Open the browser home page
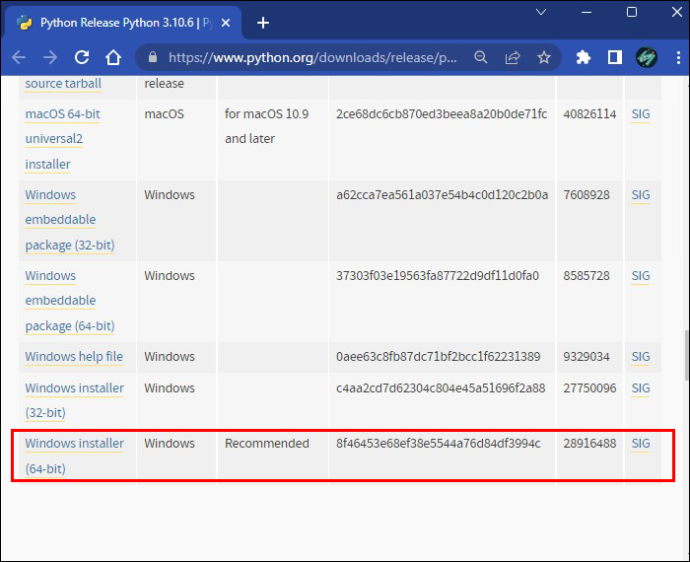690x562 pixels. point(113,57)
